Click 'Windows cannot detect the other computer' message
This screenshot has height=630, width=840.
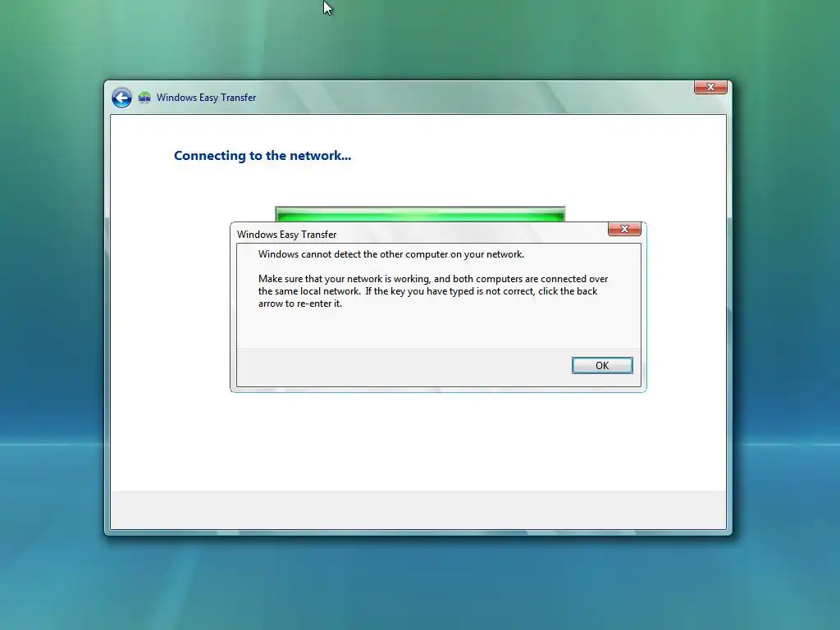391,254
